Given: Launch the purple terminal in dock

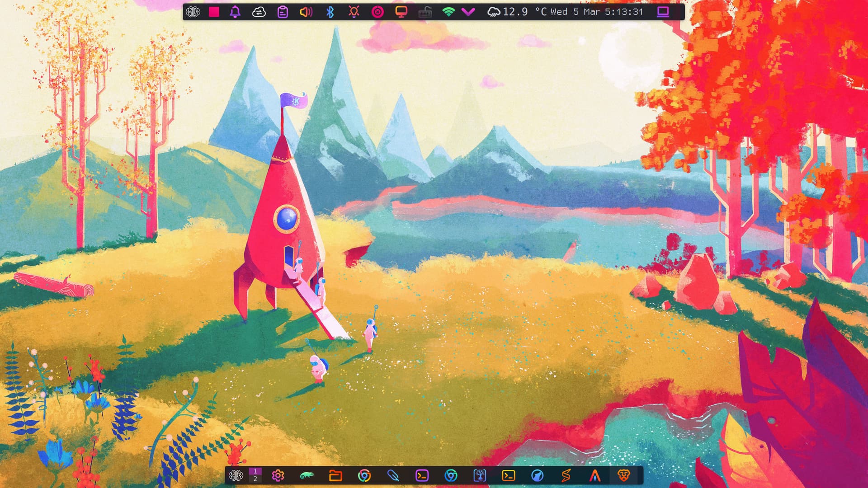Looking at the screenshot, I should [422, 475].
